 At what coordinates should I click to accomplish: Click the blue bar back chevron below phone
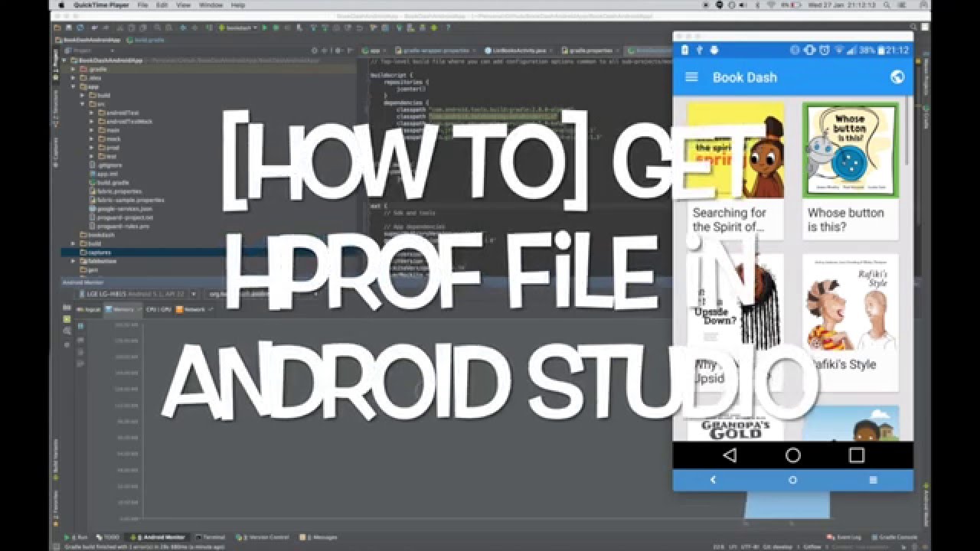coord(713,480)
